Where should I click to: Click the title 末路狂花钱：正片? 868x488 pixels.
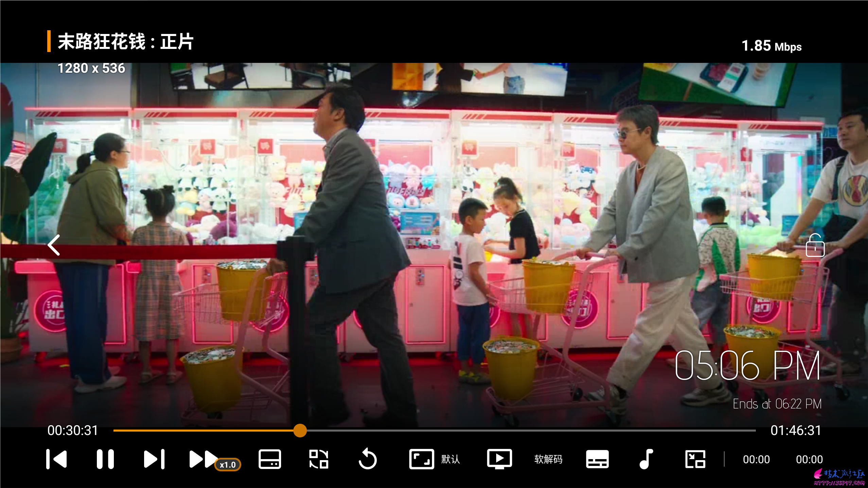[x=125, y=41]
